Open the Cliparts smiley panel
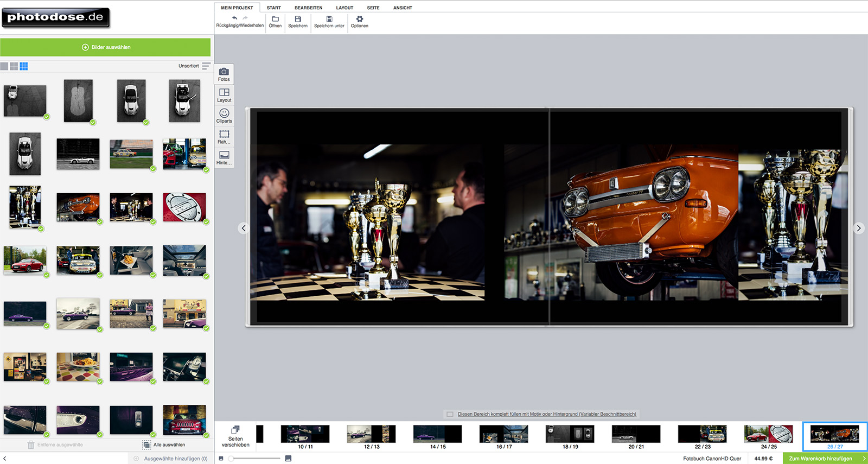This screenshot has width=868, height=464. 224,116
